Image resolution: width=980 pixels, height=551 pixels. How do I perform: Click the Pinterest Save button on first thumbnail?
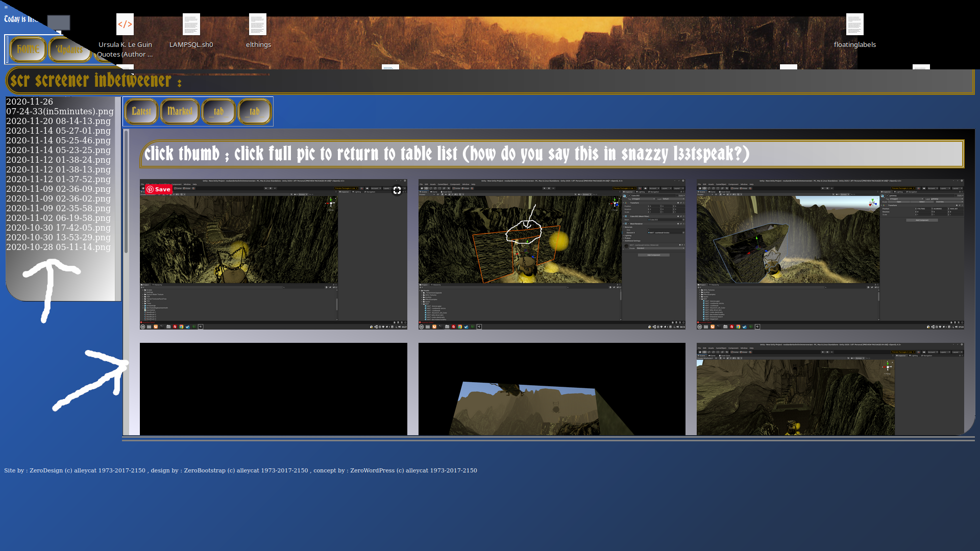158,189
